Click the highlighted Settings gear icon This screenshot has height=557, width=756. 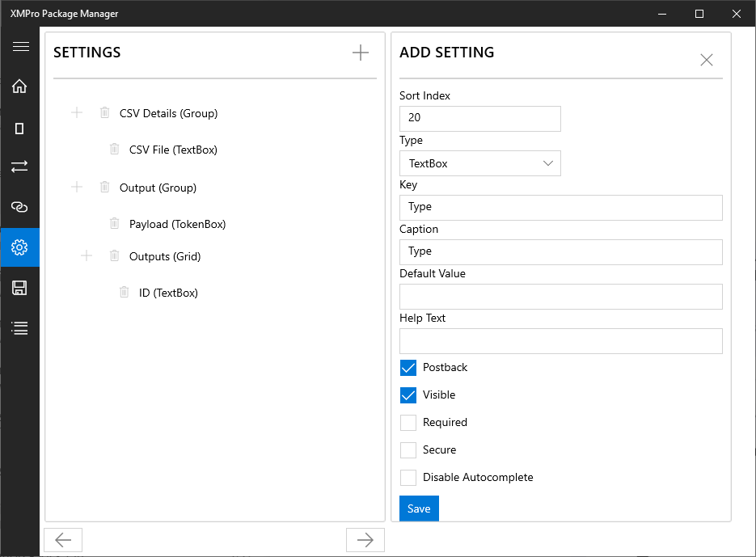20,247
